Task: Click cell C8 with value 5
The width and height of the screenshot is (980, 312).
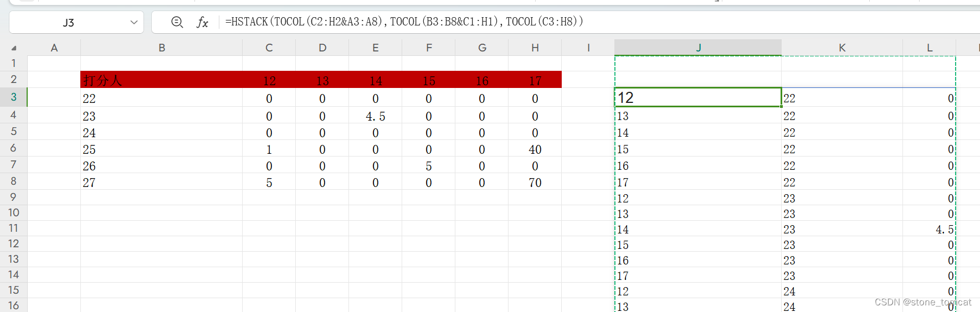Action: (269, 182)
